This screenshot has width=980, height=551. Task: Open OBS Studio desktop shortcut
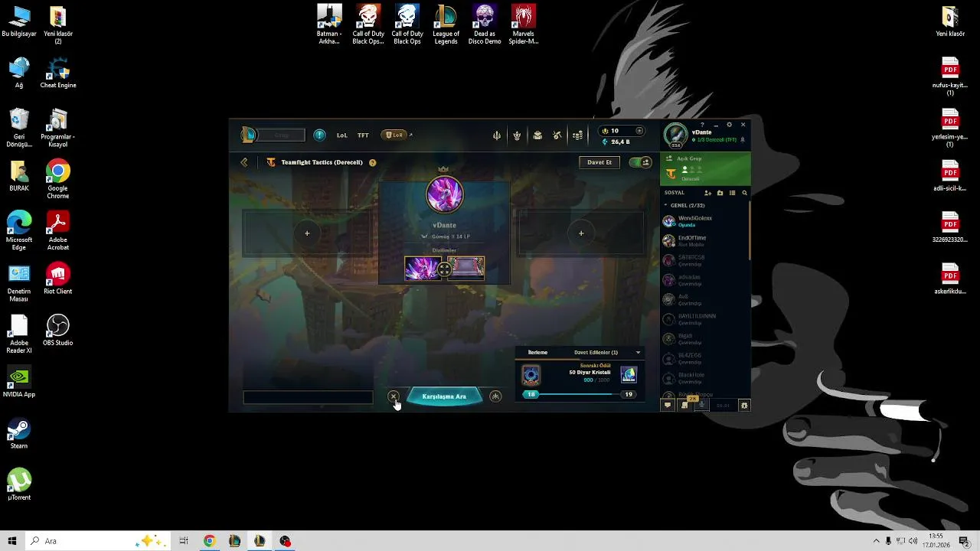click(57, 330)
